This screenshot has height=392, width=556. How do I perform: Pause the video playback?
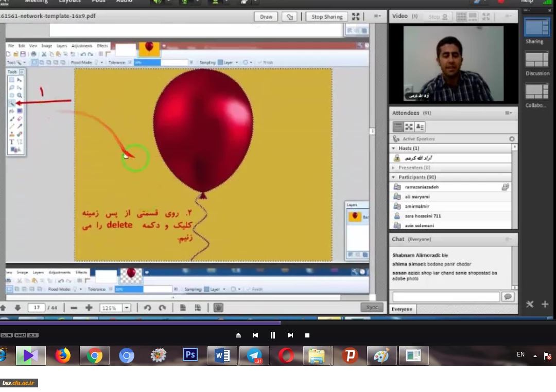click(273, 335)
